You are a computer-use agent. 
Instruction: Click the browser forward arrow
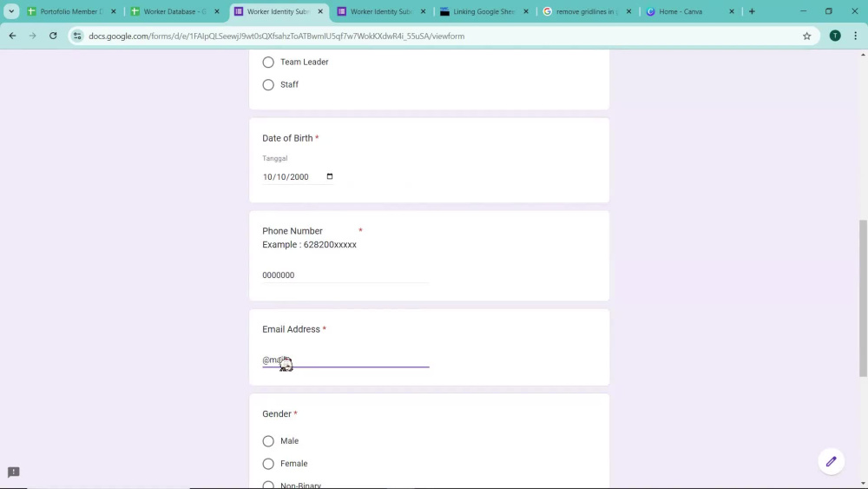(33, 36)
